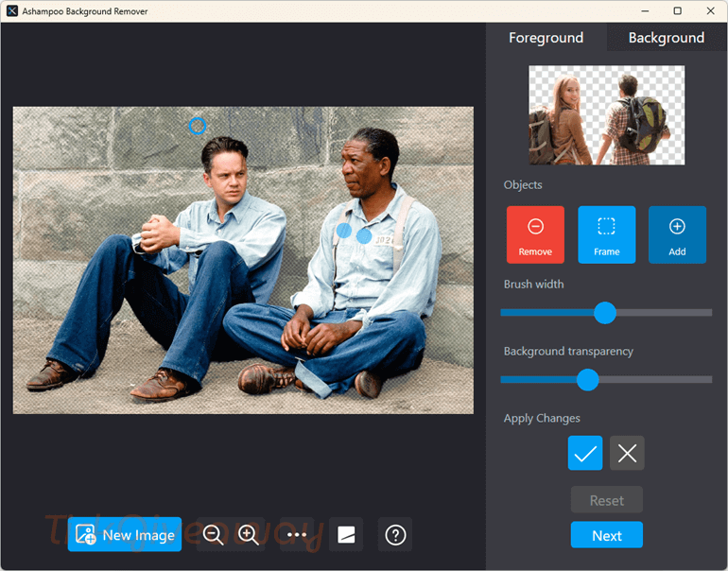The height and width of the screenshot is (571, 728).
Task: Toggle the split before/after view icon
Action: click(x=346, y=534)
